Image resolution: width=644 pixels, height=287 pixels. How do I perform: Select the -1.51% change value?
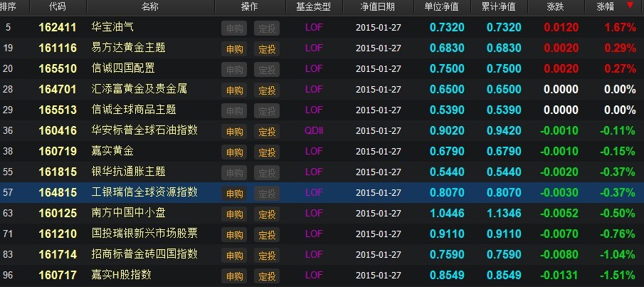point(618,275)
